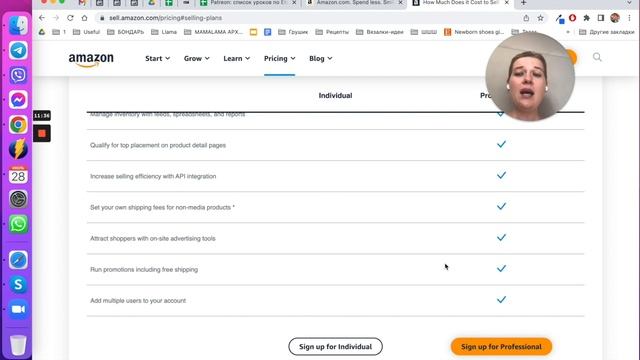Close the Patreon tab
640x360 pixels.
click(294, 3)
